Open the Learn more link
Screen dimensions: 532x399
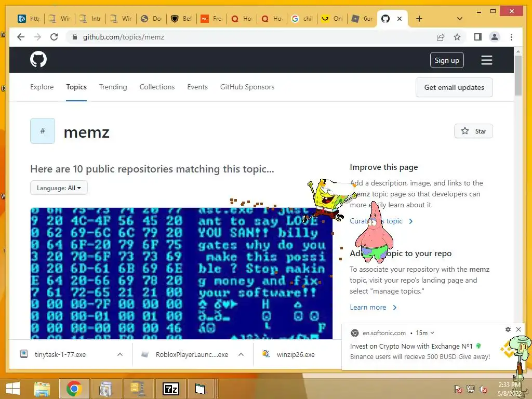pyautogui.click(x=373, y=307)
